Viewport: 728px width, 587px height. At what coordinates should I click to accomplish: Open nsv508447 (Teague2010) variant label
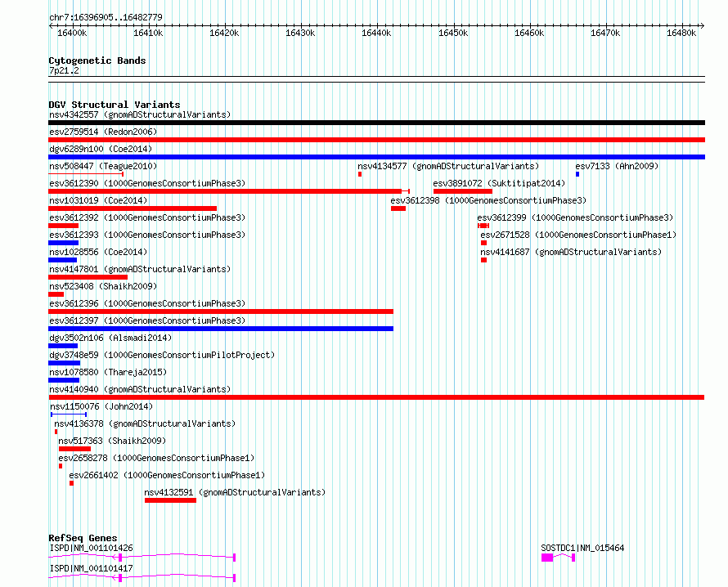point(103,166)
